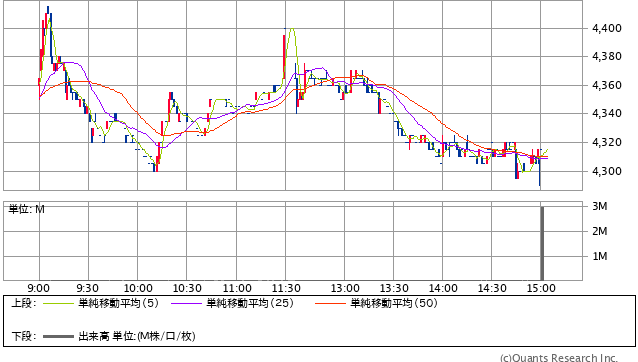Click the red-orange line swatch in legend
Screen dimensions: 638x362
(x=330, y=303)
